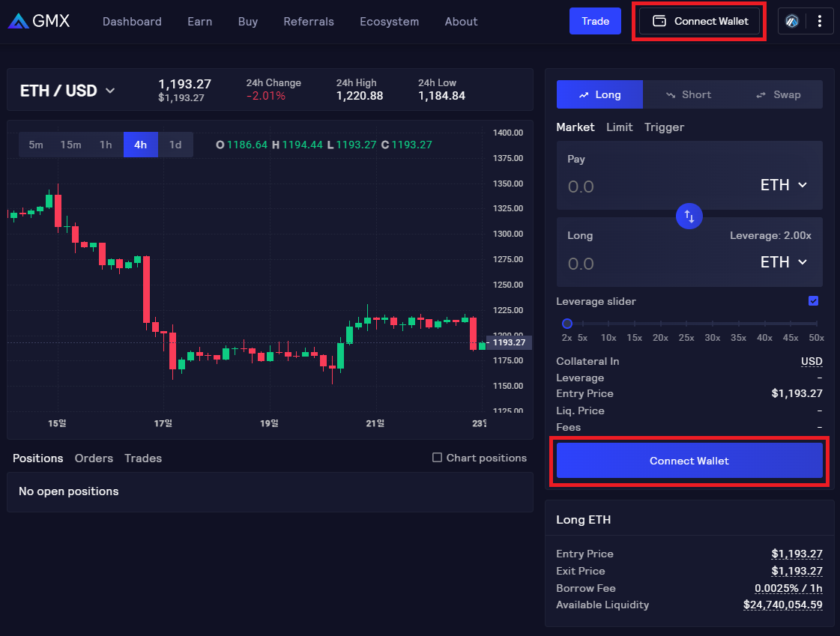Click the Leverage: 2.00x label
Viewport: 840px width, 636px height.
coord(770,235)
